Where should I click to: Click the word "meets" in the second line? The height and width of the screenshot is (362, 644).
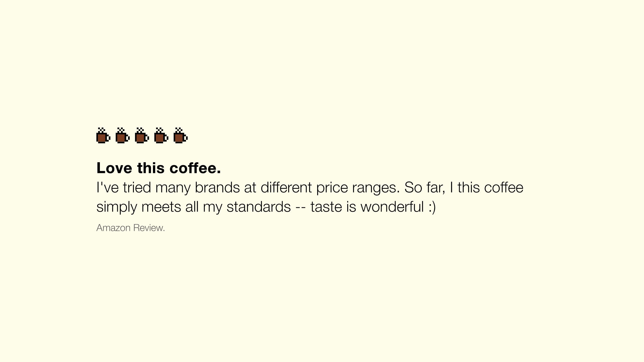(x=161, y=207)
